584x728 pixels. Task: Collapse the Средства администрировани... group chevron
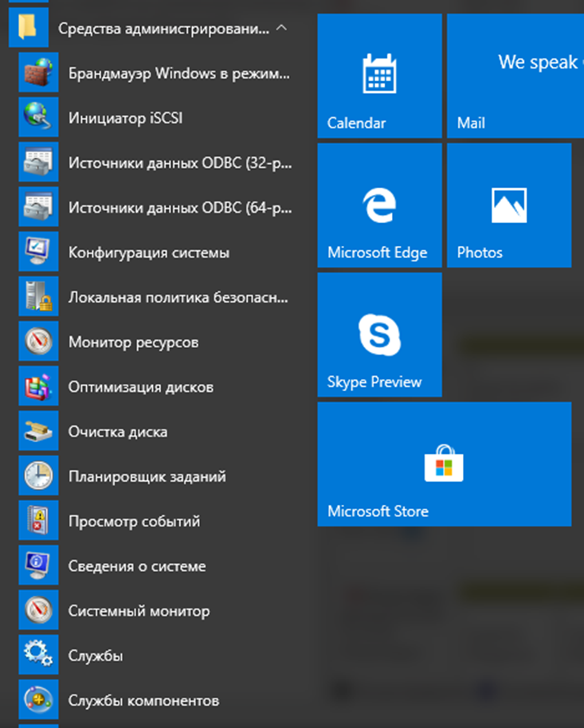click(x=281, y=28)
